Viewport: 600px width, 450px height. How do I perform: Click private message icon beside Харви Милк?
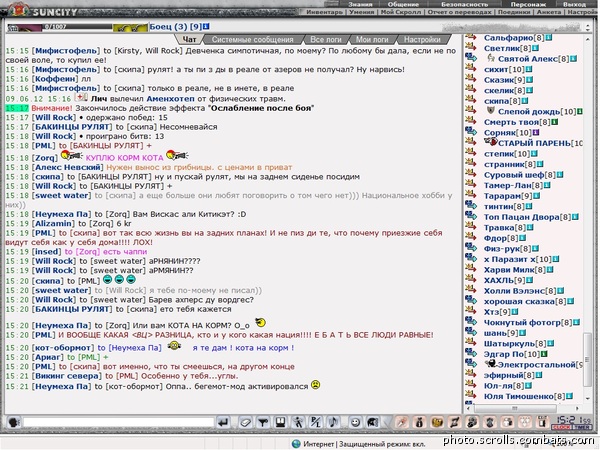(470, 269)
